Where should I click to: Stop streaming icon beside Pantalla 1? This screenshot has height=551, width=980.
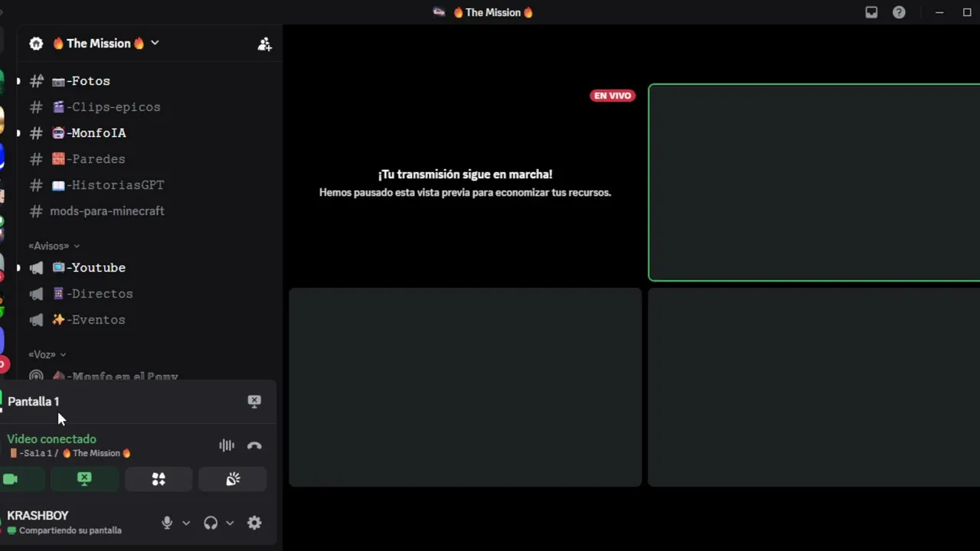[x=254, y=401]
